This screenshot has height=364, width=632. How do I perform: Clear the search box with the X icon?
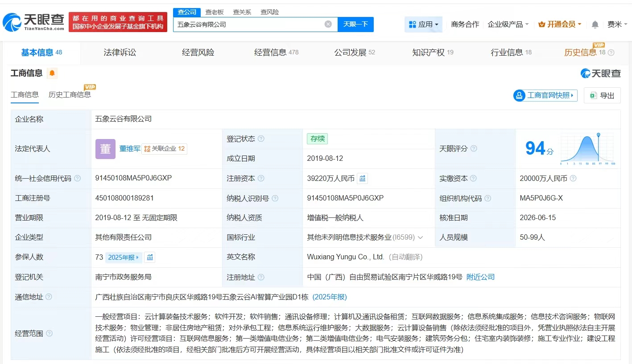[328, 25]
